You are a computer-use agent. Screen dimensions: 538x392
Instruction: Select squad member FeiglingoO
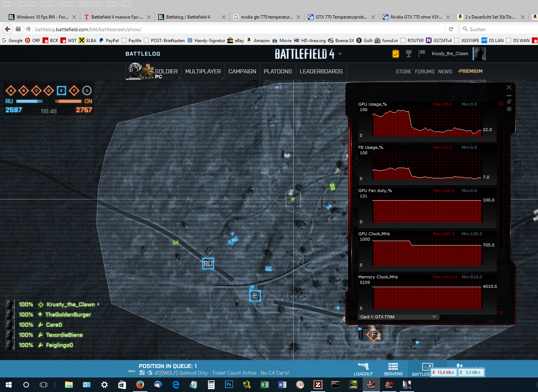coord(60,345)
